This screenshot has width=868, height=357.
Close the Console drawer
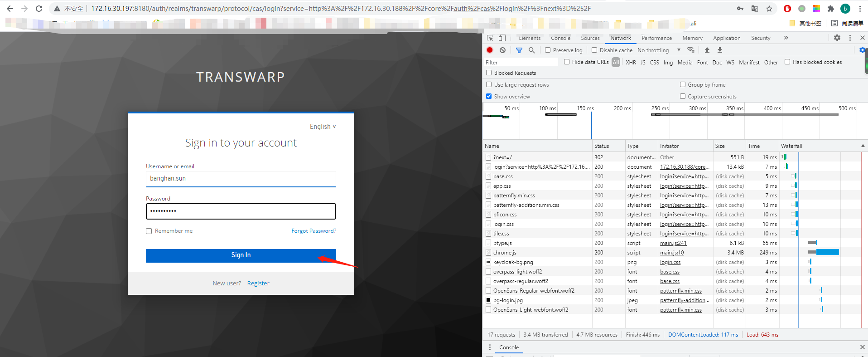tap(862, 347)
